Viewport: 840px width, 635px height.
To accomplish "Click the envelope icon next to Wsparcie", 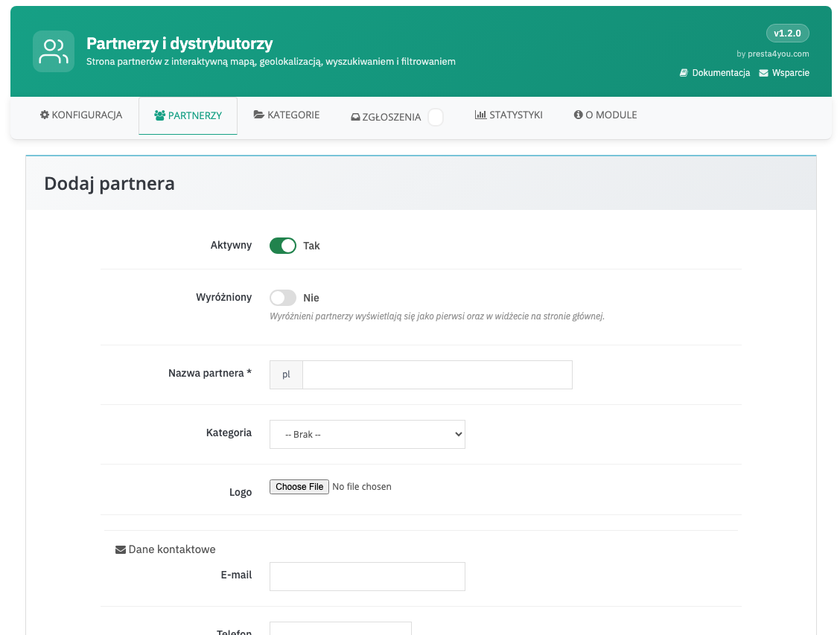I will coord(763,73).
